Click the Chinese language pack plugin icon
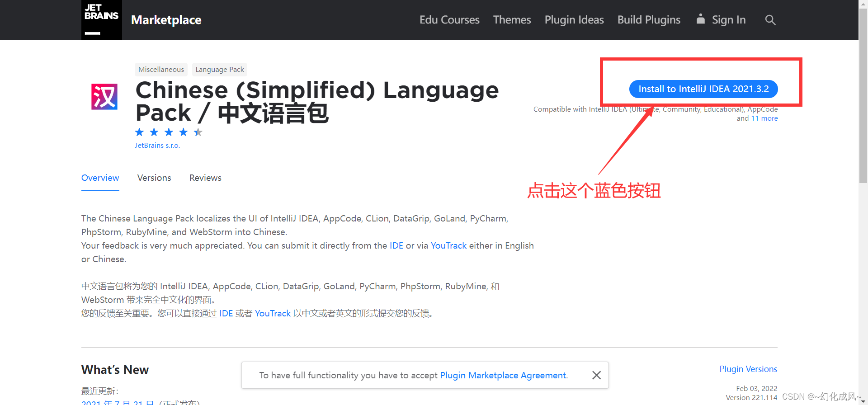This screenshot has height=405, width=868. [x=104, y=97]
